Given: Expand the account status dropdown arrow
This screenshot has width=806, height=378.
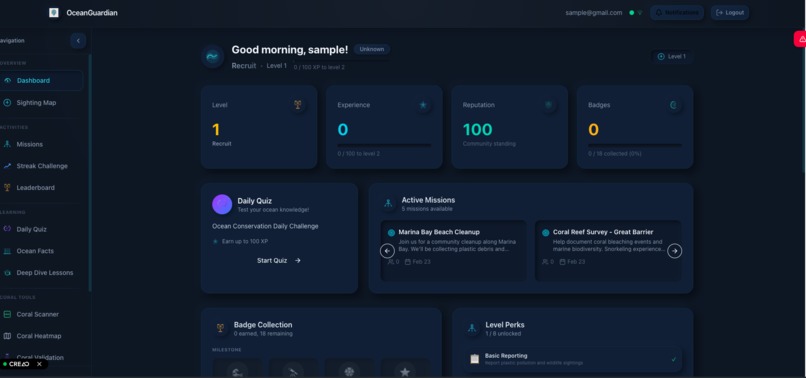Looking at the screenshot, I should (640, 13).
